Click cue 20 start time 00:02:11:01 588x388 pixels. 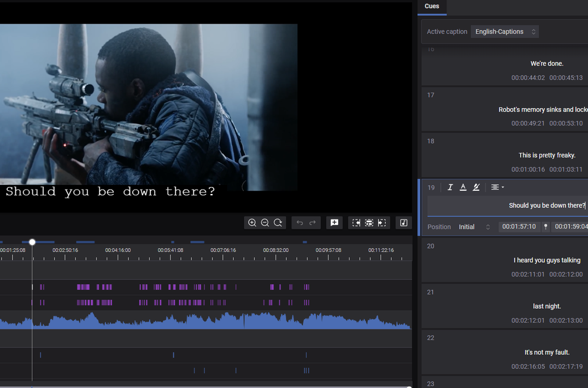[x=528, y=274]
